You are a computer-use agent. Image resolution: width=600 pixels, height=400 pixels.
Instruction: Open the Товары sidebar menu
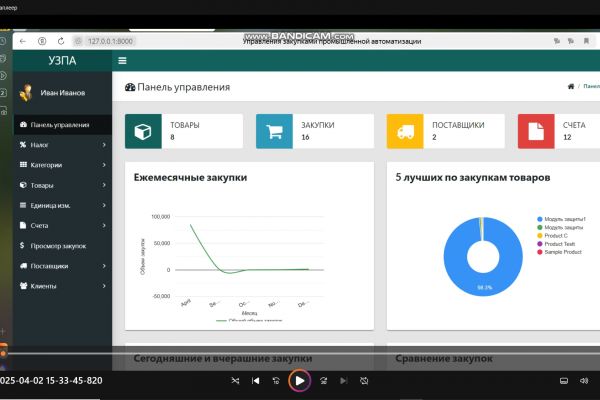[63, 185]
